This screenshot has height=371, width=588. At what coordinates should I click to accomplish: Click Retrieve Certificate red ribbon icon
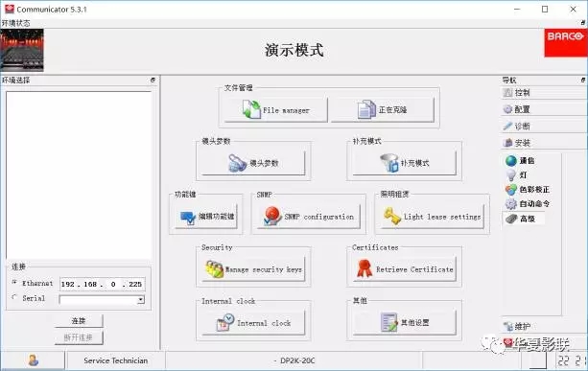click(365, 269)
